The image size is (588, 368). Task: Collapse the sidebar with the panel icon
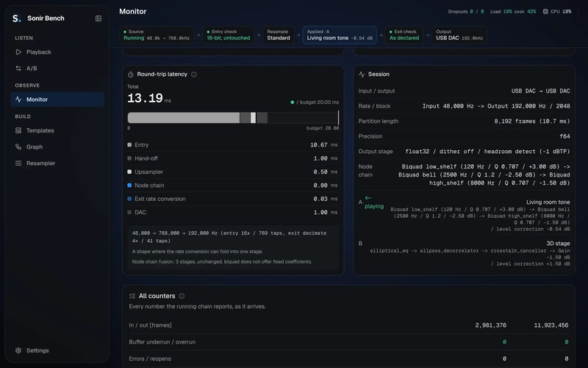[x=98, y=18]
